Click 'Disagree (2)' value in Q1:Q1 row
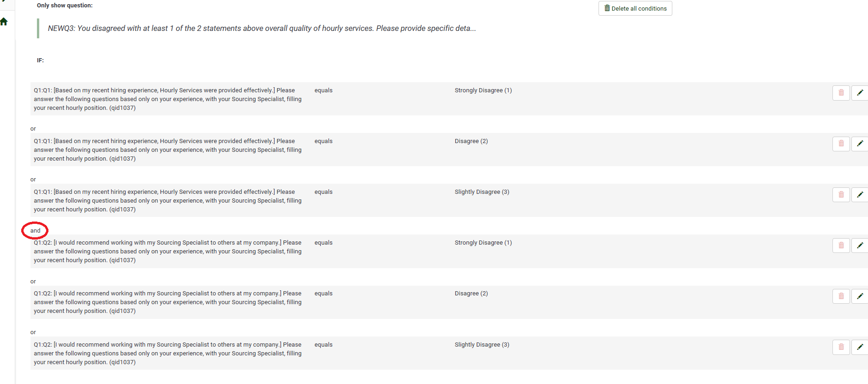The width and height of the screenshot is (868, 384). pyautogui.click(x=471, y=141)
